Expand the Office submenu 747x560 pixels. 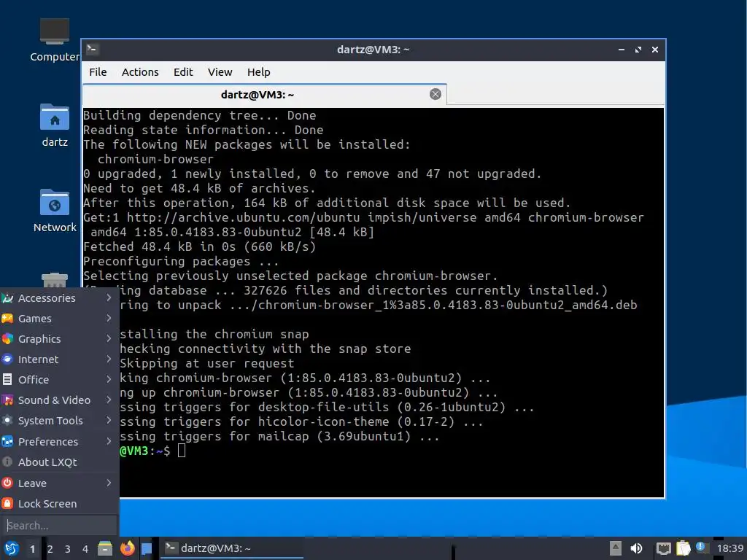coord(59,380)
